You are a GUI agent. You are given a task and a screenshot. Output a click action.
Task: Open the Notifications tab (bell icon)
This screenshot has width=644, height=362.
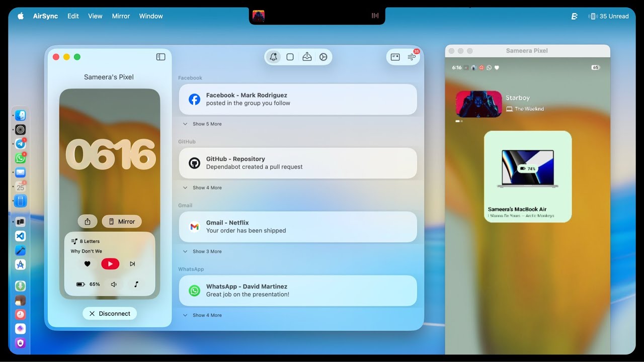[x=273, y=57]
